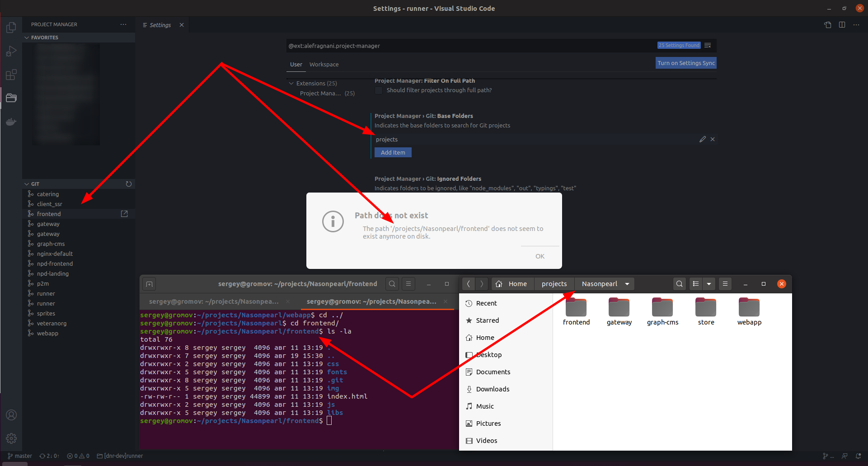Collapse the GIT section in Project Manager

point(27,184)
